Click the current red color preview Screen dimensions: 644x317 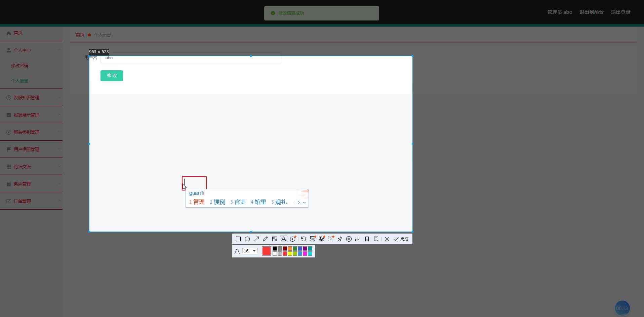267,251
